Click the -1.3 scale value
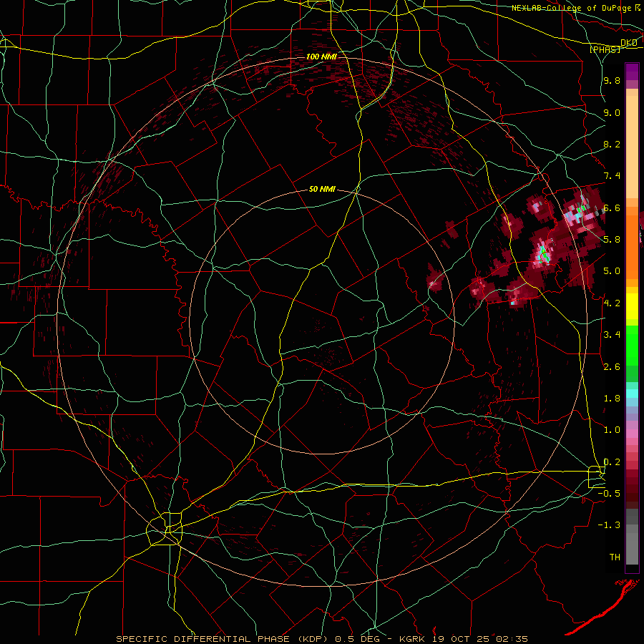Image resolution: width=644 pixels, height=644 pixels. pos(610,525)
